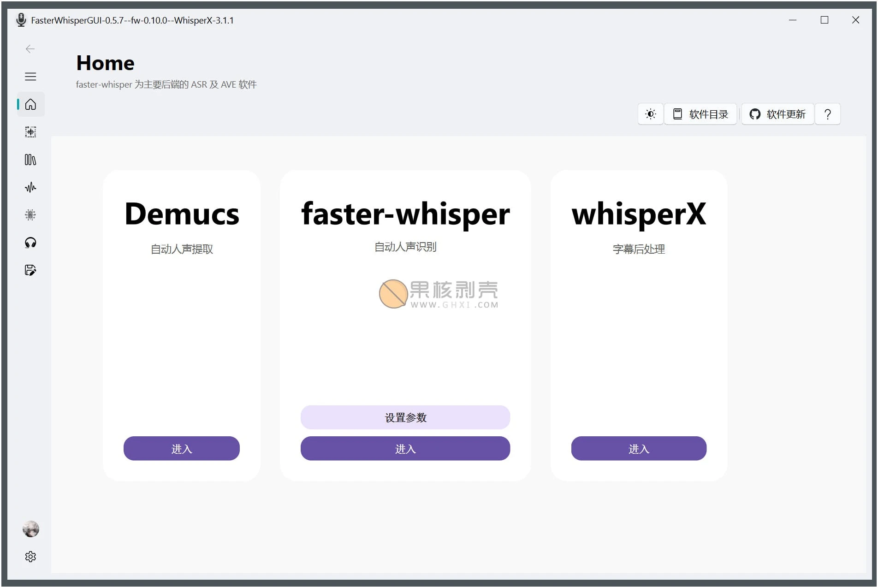Click the GitHub icon beside 软件更新
This screenshot has width=878, height=588.
click(755, 114)
